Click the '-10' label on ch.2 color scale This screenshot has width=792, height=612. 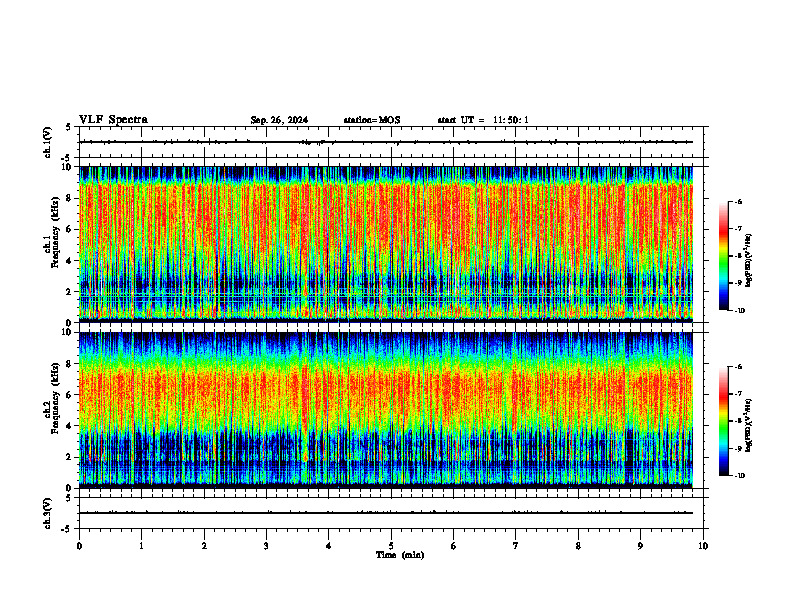[739, 476]
